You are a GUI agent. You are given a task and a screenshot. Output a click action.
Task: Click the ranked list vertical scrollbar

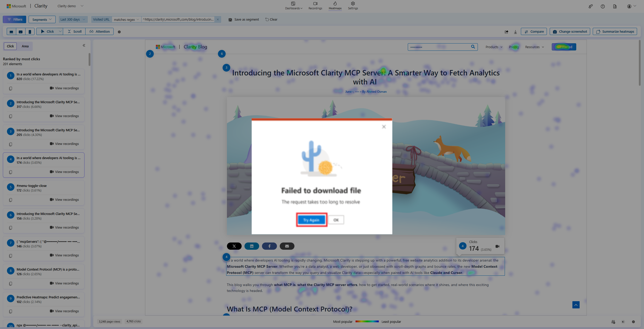coord(89,60)
